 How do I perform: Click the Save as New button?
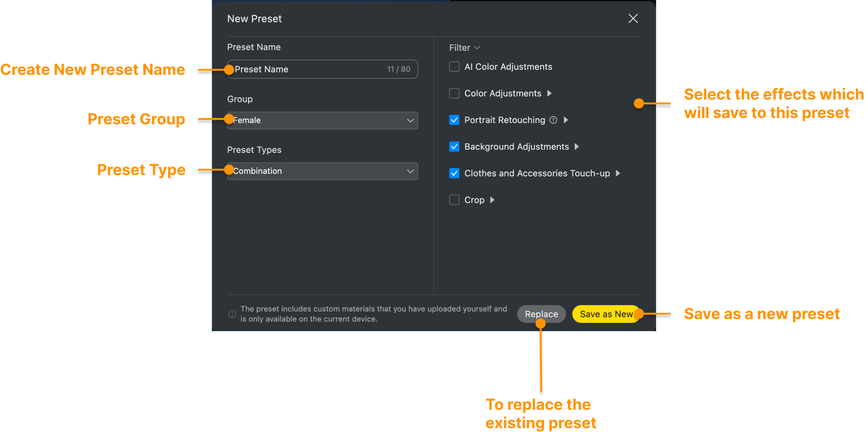tap(606, 314)
